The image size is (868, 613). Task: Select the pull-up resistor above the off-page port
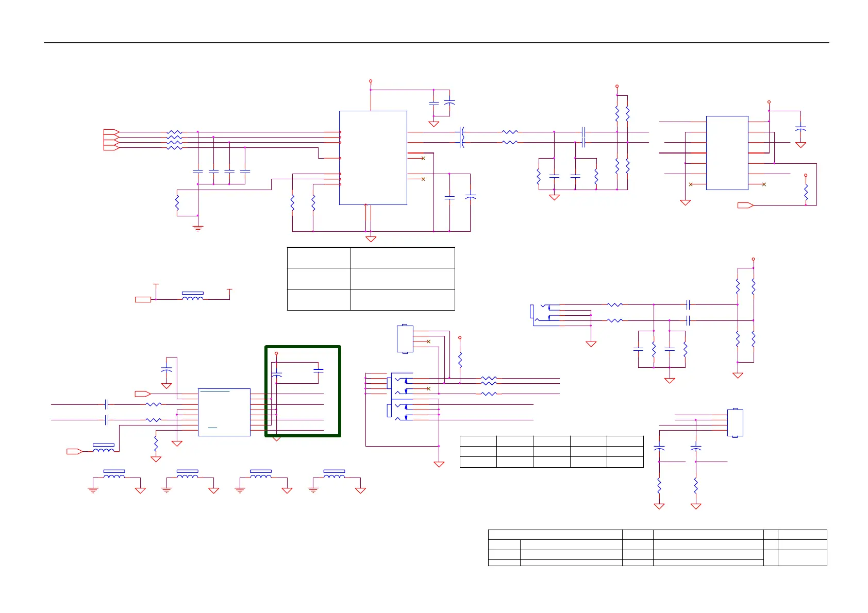(x=806, y=193)
